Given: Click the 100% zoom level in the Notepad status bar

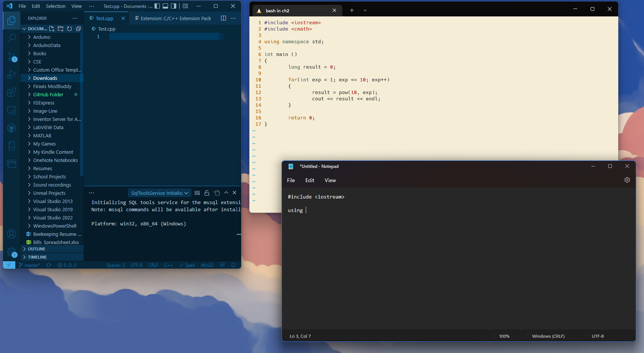Looking at the screenshot, I should 504,336.
